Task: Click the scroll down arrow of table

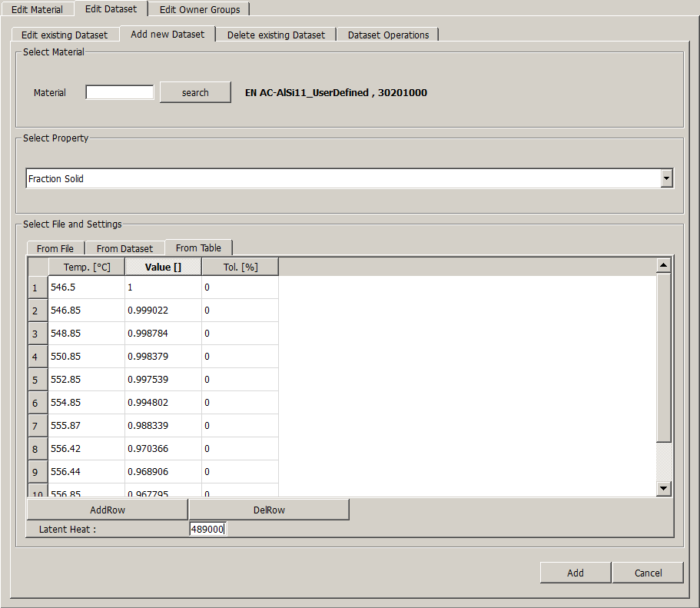Action: 664,489
